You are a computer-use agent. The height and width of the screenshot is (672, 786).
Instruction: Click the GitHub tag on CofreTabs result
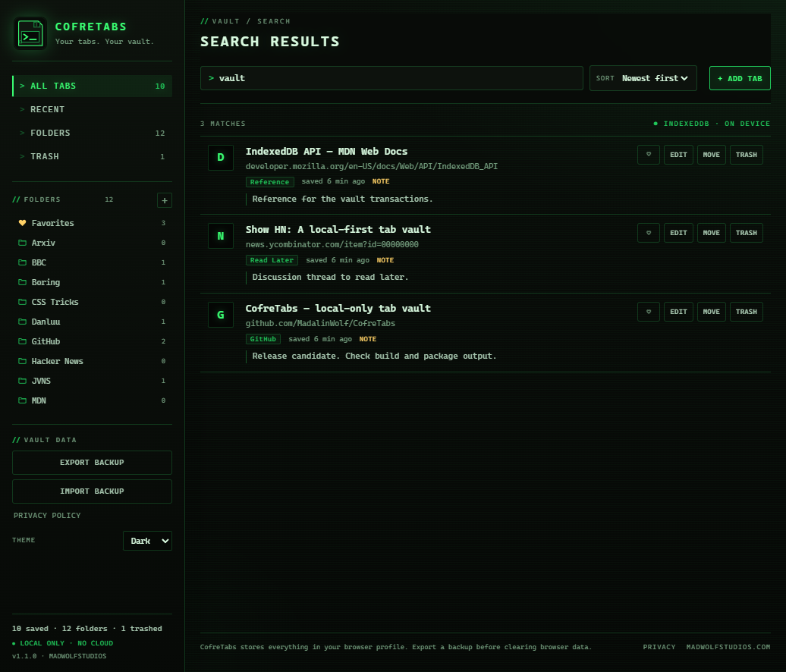tap(263, 339)
